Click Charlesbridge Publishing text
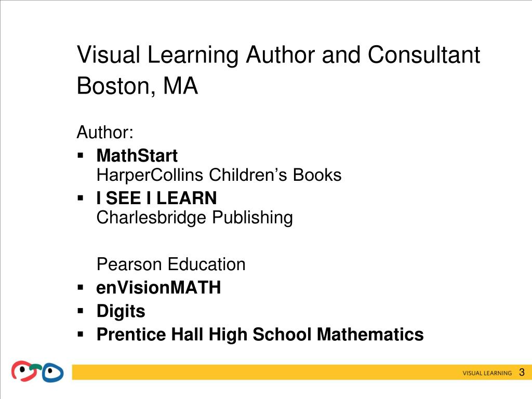The width and height of the screenshot is (532, 399). coord(194,218)
